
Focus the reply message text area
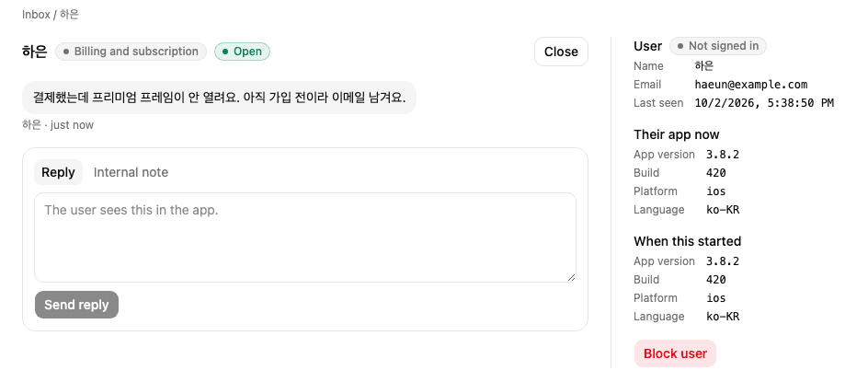[305, 237]
